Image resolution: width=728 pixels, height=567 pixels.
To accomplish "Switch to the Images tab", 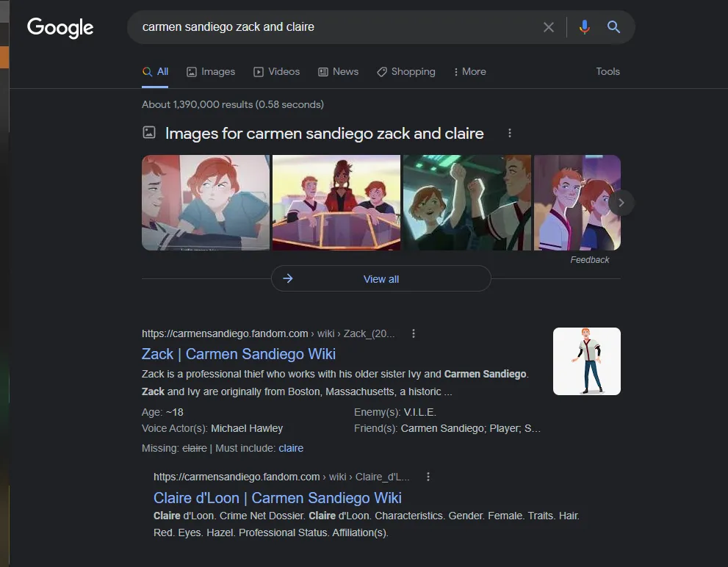I will click(x=211, y=71).
